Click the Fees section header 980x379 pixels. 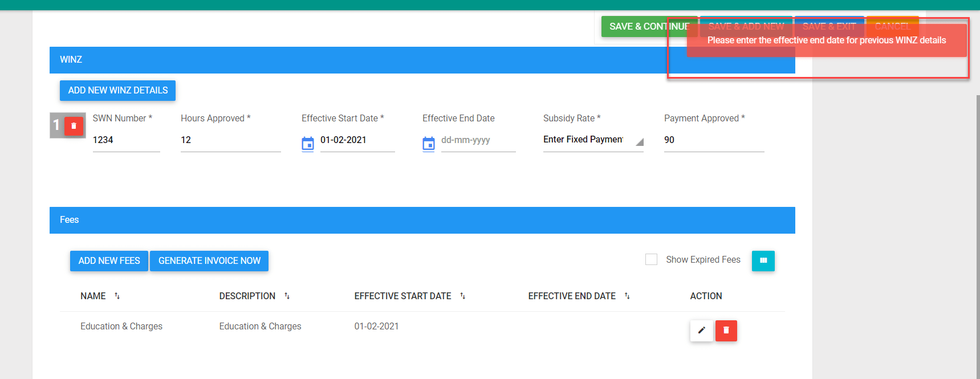(x=422, y=220)
